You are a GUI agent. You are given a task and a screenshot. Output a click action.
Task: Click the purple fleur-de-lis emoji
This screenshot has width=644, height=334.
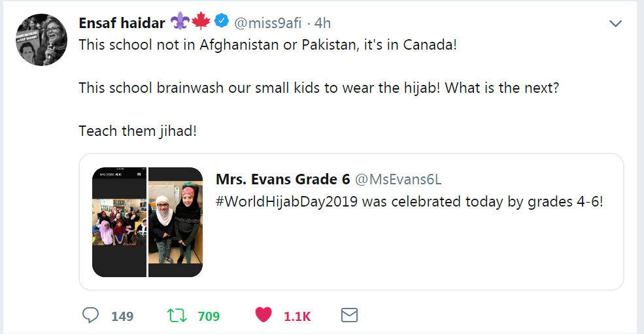pos(180,22)
